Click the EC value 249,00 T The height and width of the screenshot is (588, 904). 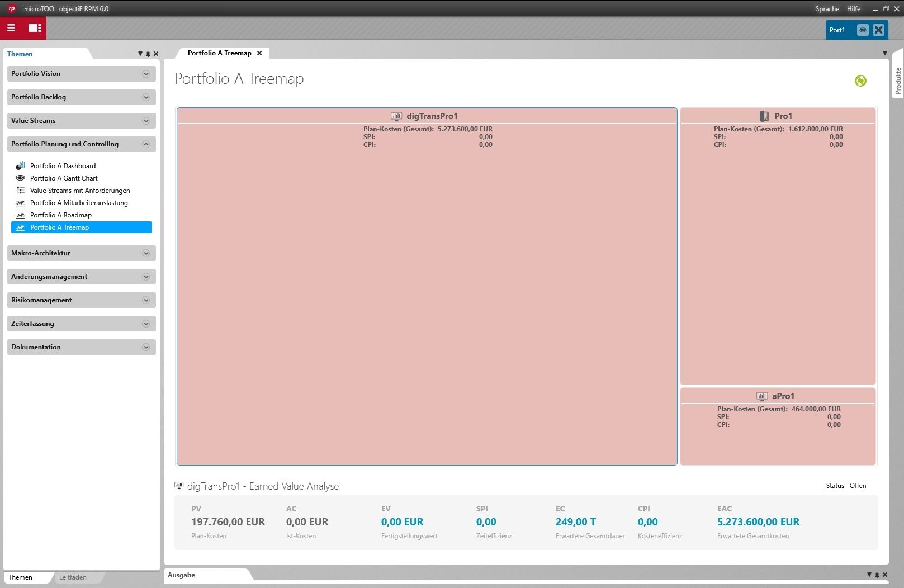coord(576,522)
